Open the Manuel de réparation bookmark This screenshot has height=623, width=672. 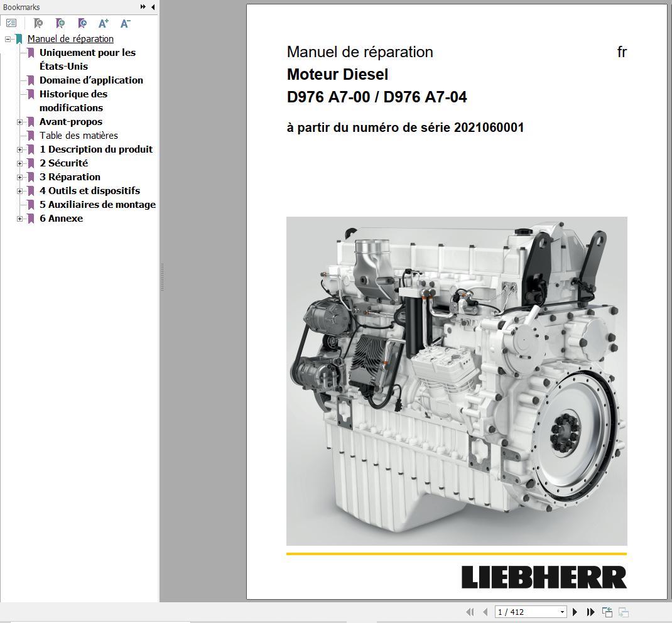pyautogui.click(x=70, y=39)
